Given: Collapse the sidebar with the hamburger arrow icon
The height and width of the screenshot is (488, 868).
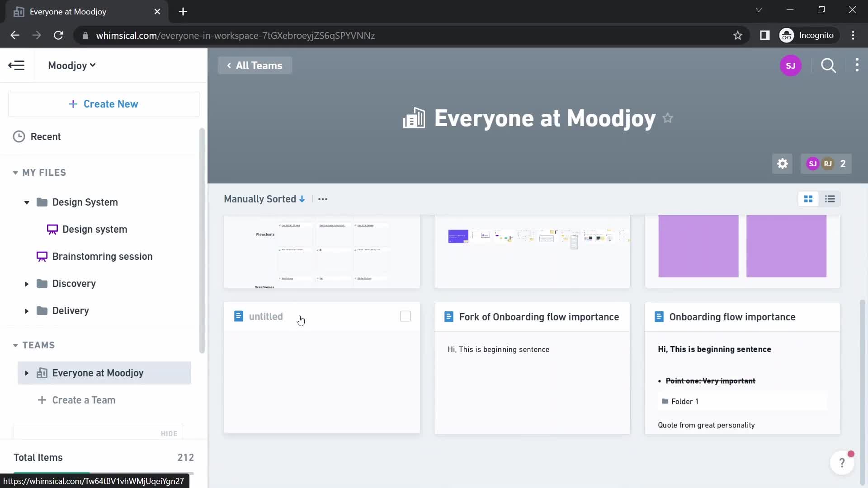Looking at the screenshot, I should point(17,66).
